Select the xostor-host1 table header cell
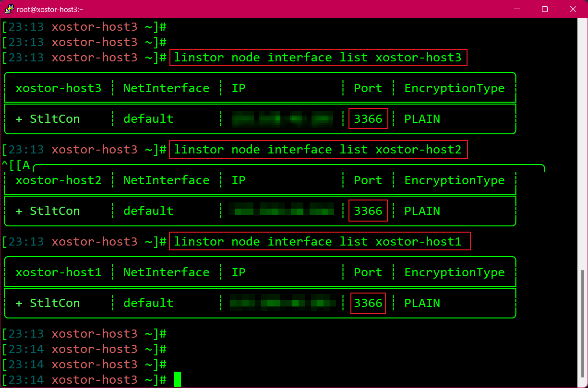 click(x=59, y=272)
